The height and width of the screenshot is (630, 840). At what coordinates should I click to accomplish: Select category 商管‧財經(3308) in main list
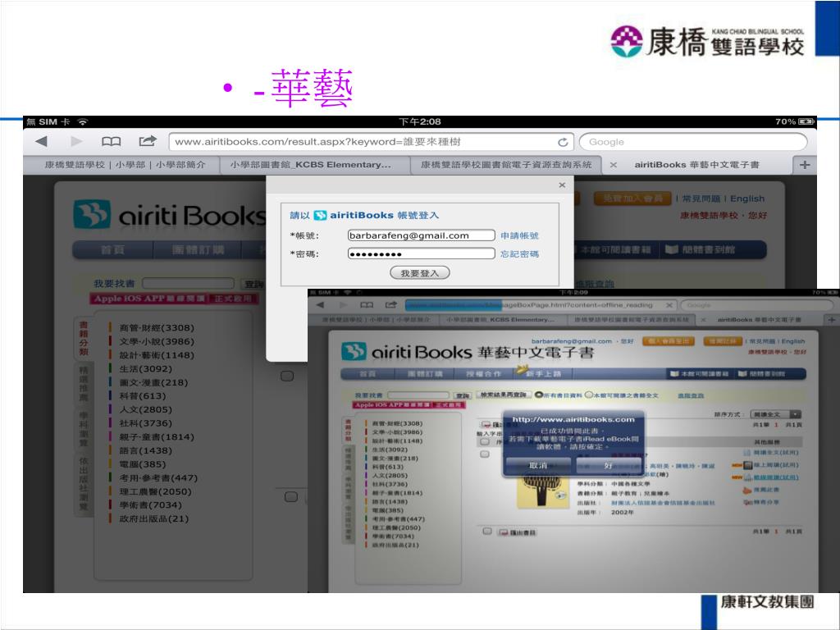click(x=157, y=328)
